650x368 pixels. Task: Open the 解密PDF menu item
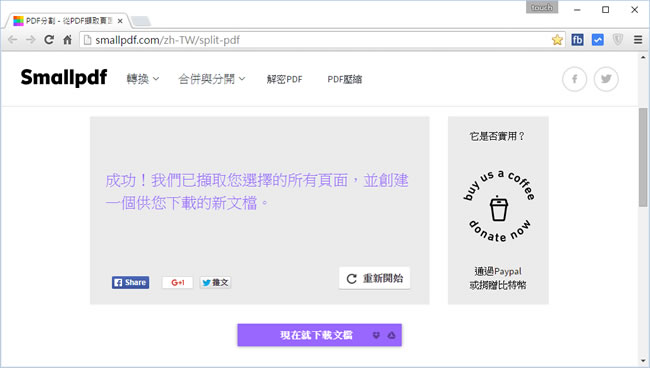284,79
